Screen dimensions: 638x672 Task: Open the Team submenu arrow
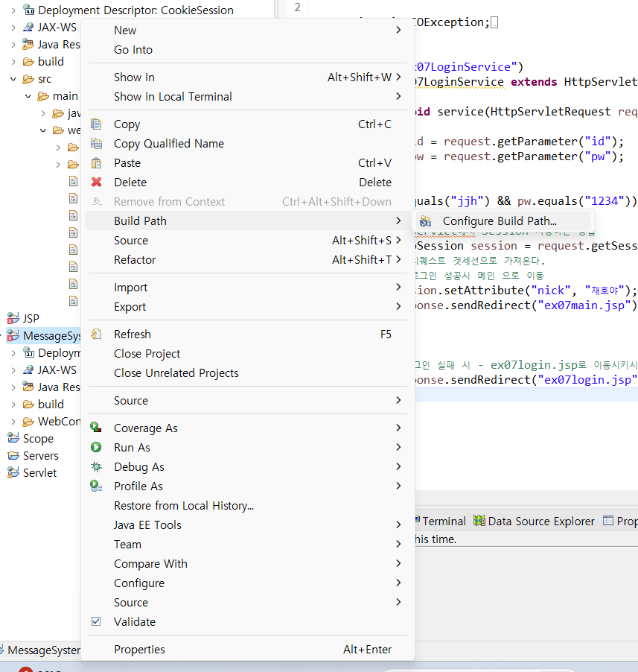398,544
